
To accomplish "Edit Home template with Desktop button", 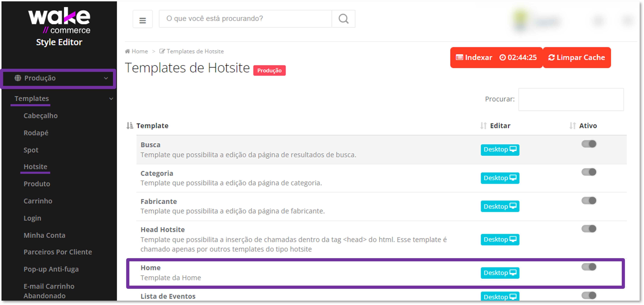I will tap(500, 273).
